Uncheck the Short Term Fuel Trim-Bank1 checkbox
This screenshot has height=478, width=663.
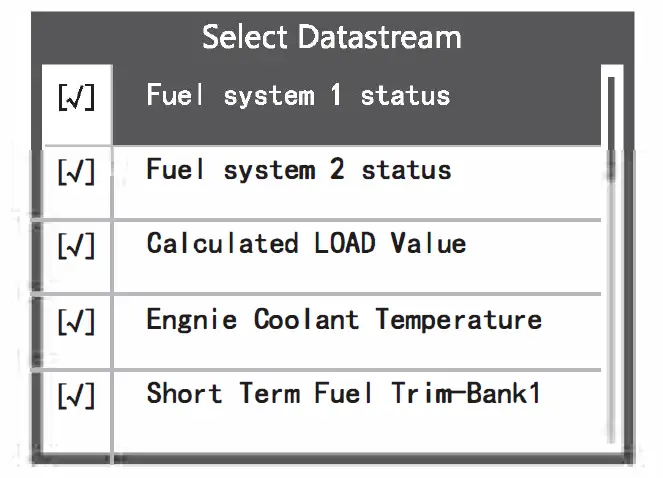pos(77,395)
